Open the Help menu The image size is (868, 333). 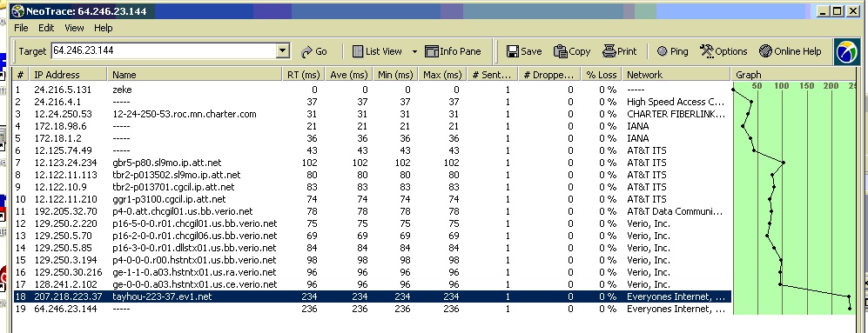[103, 28]
